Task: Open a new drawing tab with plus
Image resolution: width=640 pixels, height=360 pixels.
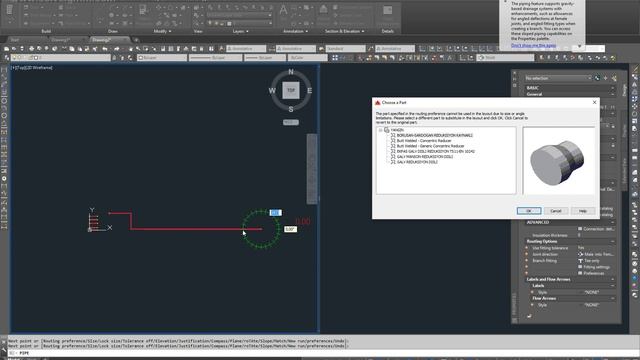Action: click(x=136, y=40)
